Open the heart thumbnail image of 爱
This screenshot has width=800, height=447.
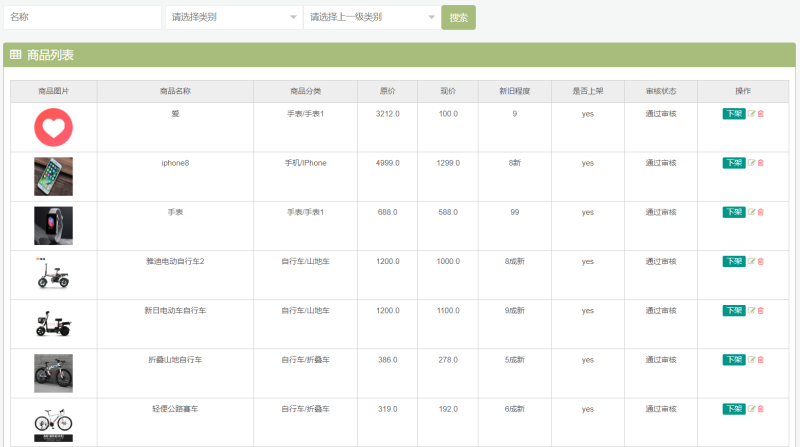(53, 127)
